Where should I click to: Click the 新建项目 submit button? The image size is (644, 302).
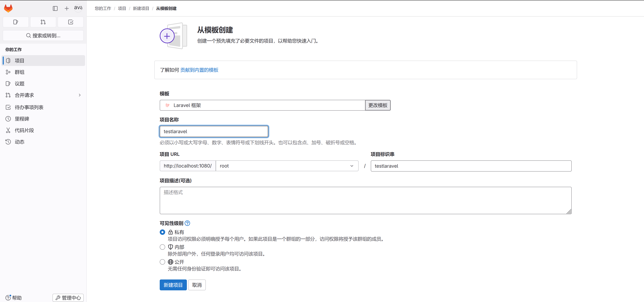173,285
